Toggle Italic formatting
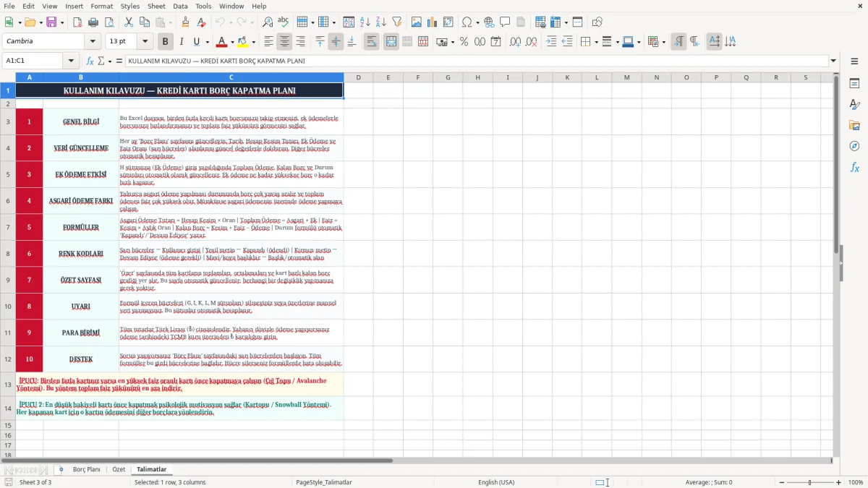The width and height of the screenshot is (868, 488). 181,42
